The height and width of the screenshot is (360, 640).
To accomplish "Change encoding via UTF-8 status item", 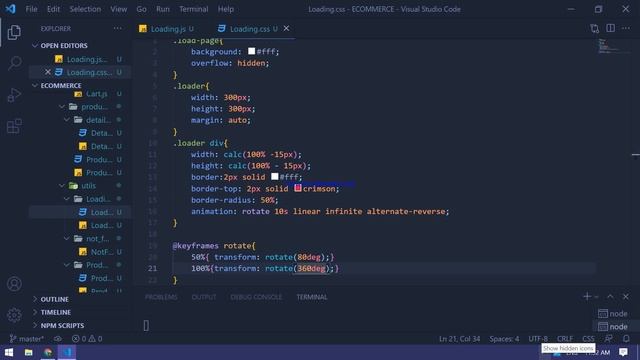I will click(x=538, y=339).
